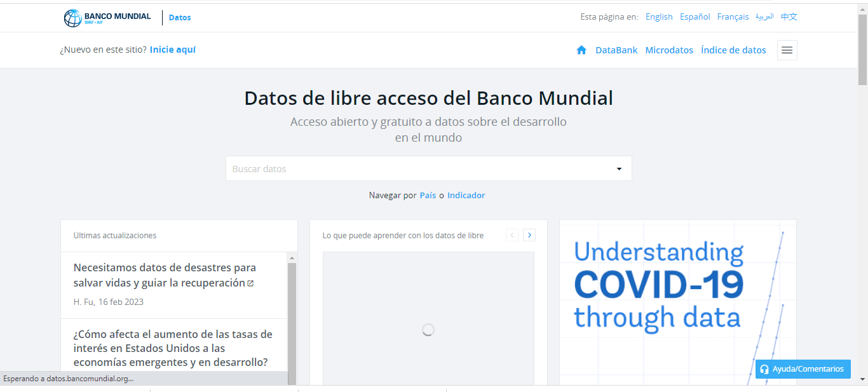The width and height of the screenshot is (868, 392).
Task: Click 'Lo que puede aprender' panel heading
Action: [x=403, y=236]
